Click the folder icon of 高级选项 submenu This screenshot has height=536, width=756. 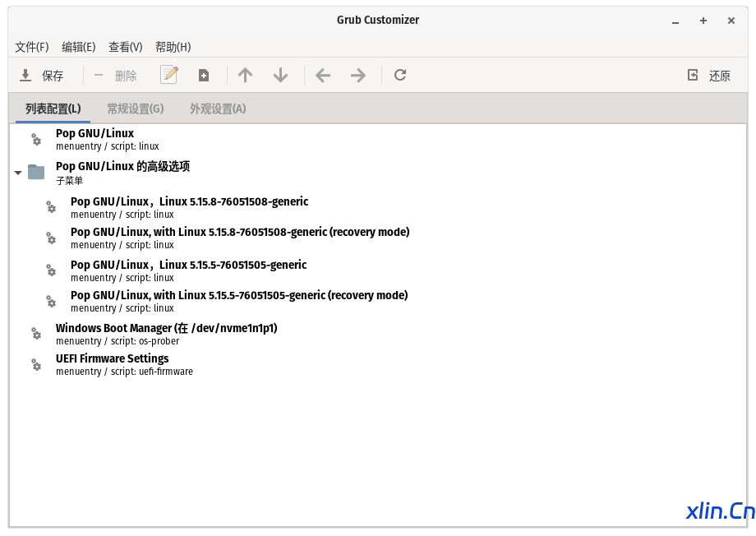[x=36, y=172]
